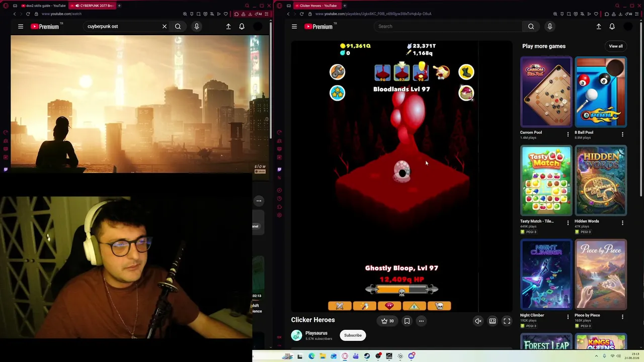Screen dimensions: 644x362
Task: Open the Playsaurus channel avatar
Action: [296, 335]
